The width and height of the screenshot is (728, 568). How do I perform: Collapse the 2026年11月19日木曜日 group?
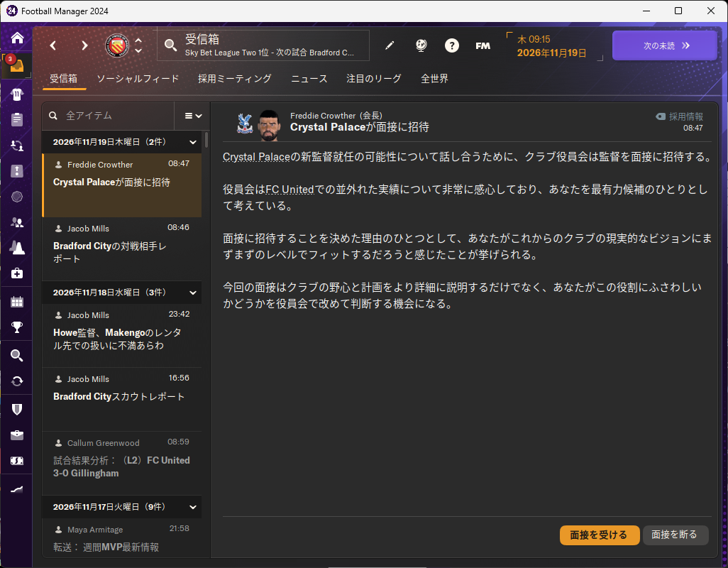(193, 142)
